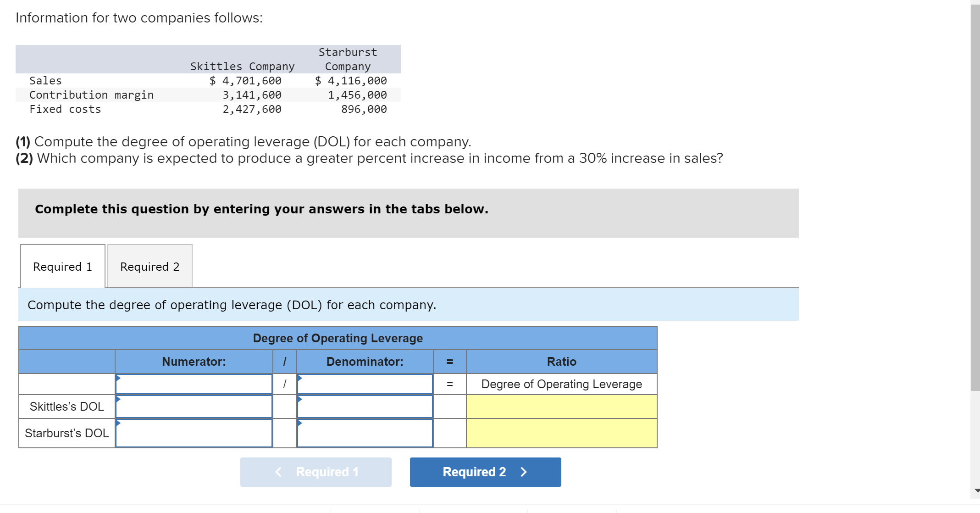The width and height of the screenshot is (980, 513).
Task: Click Skittles's DOL denominator field
Action: tap(365, 407)
